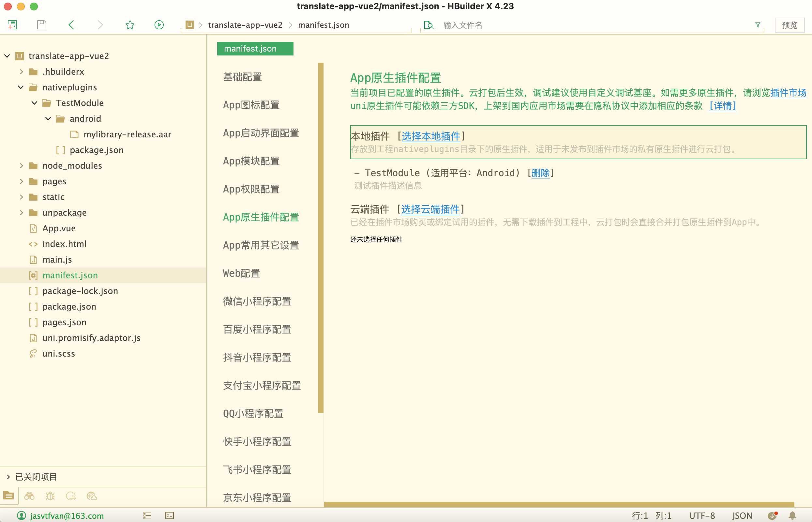Open uni.scss in the project tree
The width and height of the screenshot is (812, 522).
tap(59, 354)
